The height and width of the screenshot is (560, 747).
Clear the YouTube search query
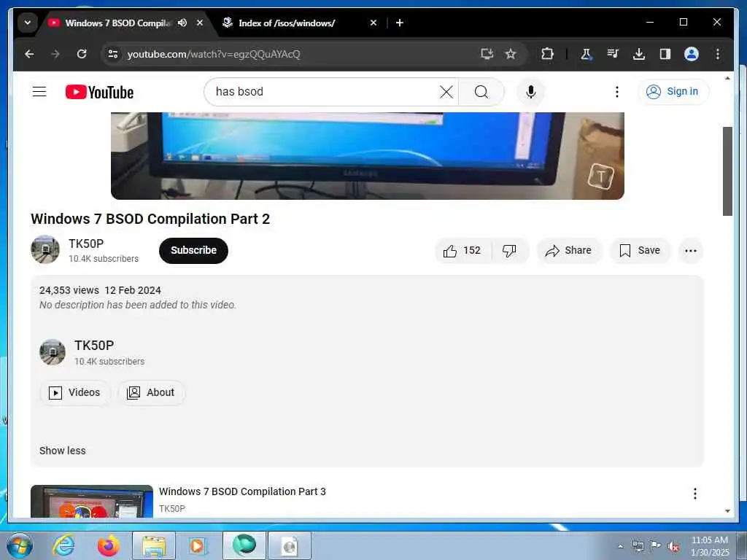click(x=446, y=91)
